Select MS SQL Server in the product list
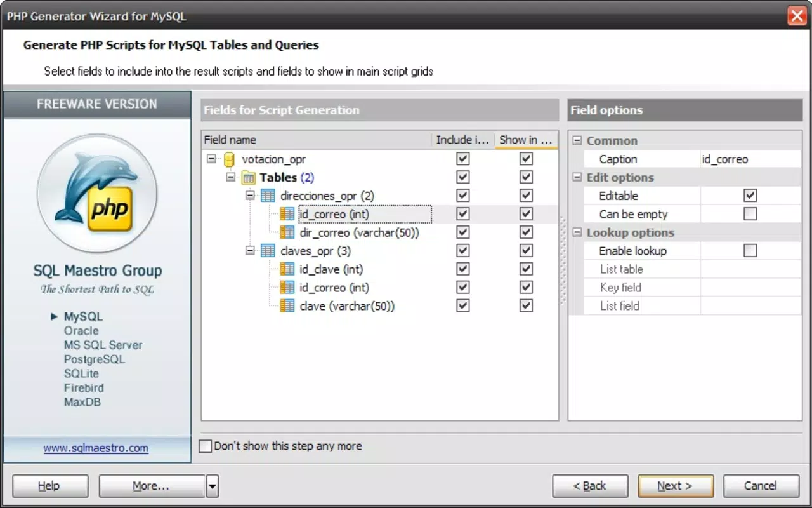 pos(103,345)
